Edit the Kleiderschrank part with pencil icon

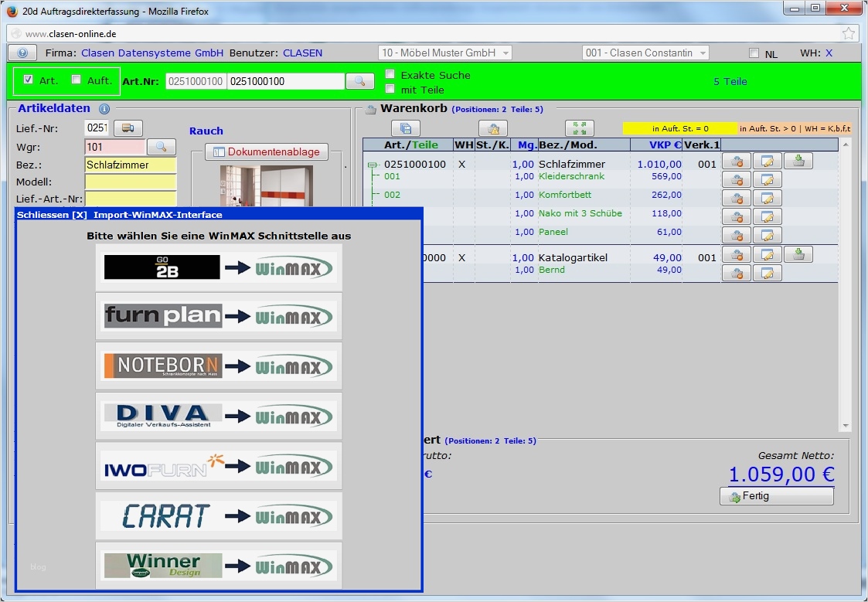(x=767, y=179)
